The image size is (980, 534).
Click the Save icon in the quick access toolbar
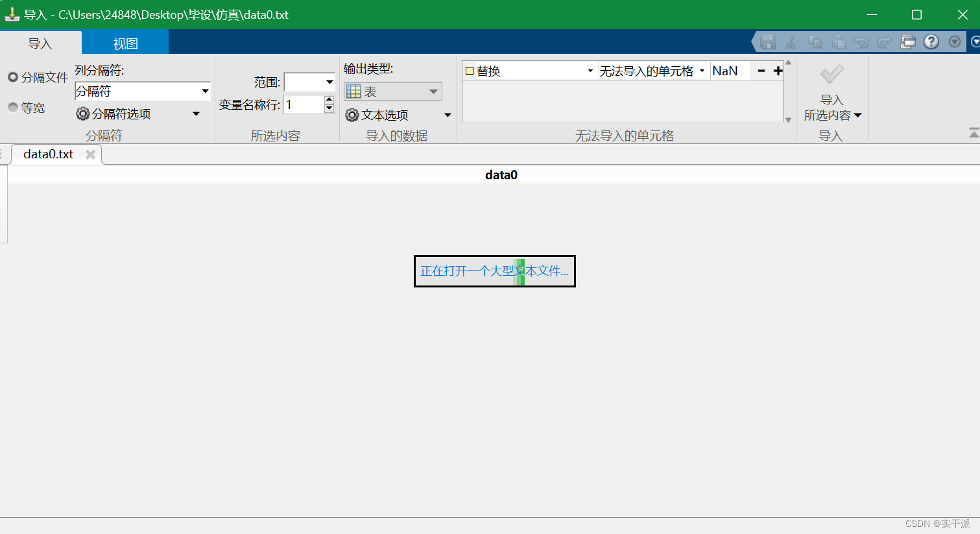(x=768, y=41)
